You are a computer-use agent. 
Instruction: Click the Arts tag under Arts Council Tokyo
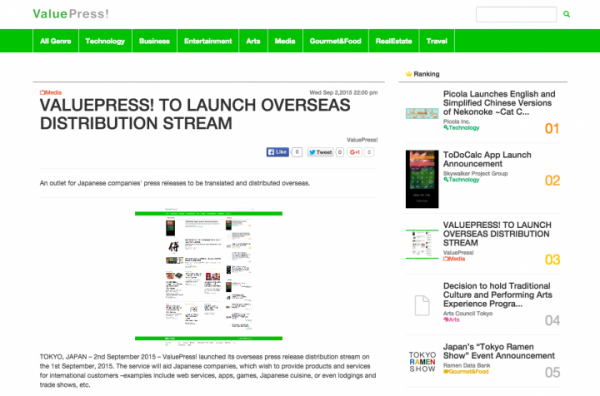451,319
